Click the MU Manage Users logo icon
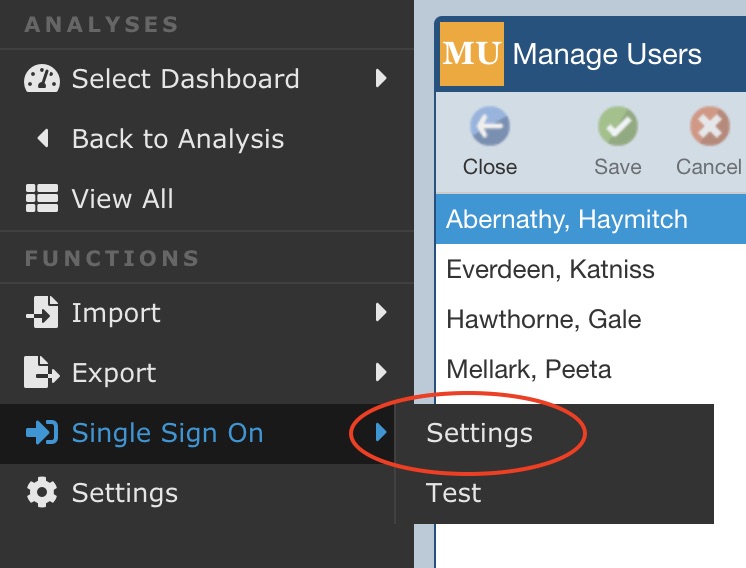 pyautogui.click(x=471, y=54)
